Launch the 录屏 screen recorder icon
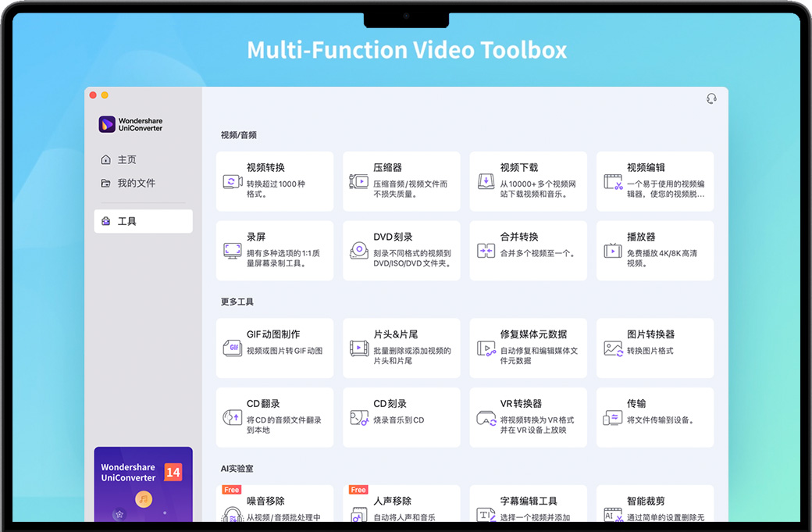Image resolution: width=812 pixels, height=532 pixels. click(232, 252)
